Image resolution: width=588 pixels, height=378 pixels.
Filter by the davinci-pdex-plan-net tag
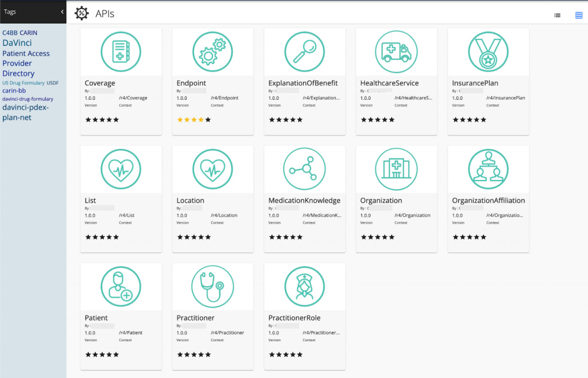tap(25, 112)
